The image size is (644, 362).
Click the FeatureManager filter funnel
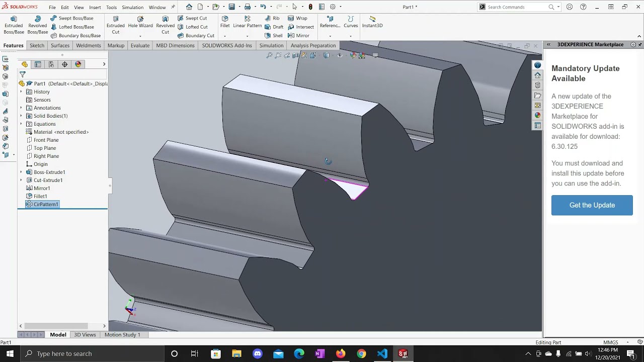point(22,74)
